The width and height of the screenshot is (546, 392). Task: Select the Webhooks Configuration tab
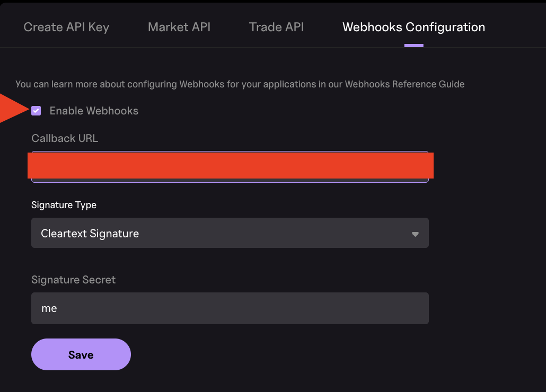pyautogui.click(x=413, y=27)
